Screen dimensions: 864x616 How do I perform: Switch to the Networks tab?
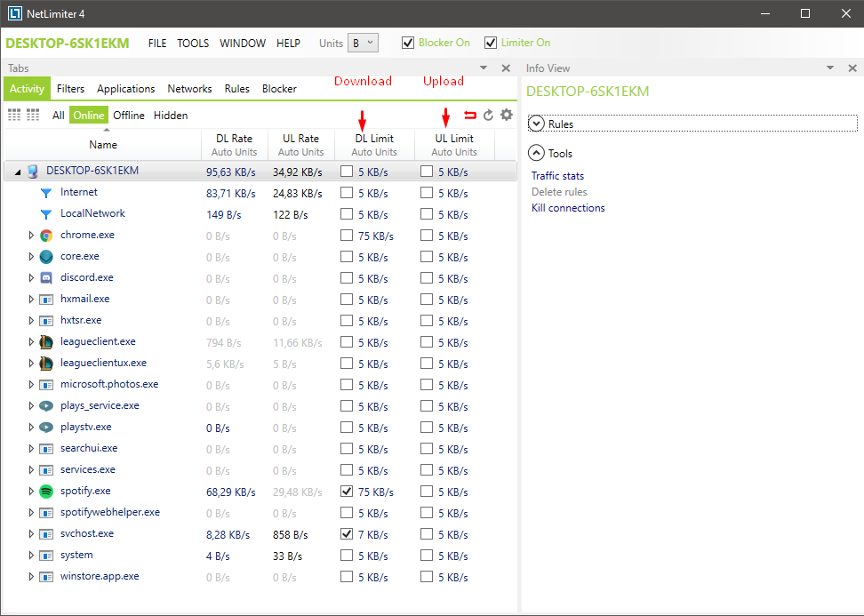point(189,89)
